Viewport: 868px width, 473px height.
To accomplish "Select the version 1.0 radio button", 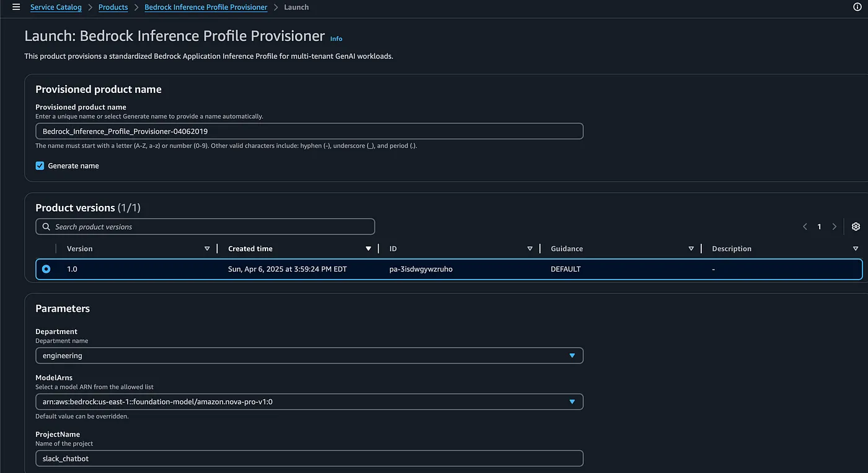I will click(46, 270).
